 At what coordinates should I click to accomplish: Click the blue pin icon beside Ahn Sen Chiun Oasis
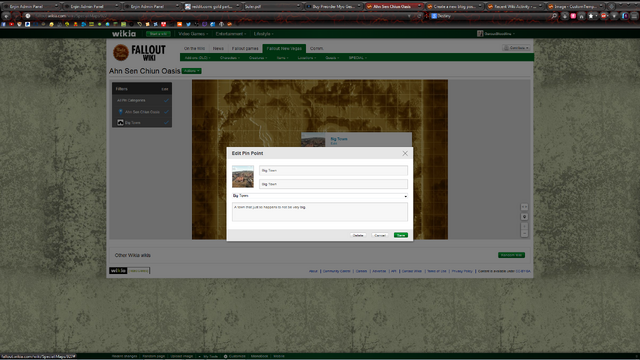tap(120, 111)
